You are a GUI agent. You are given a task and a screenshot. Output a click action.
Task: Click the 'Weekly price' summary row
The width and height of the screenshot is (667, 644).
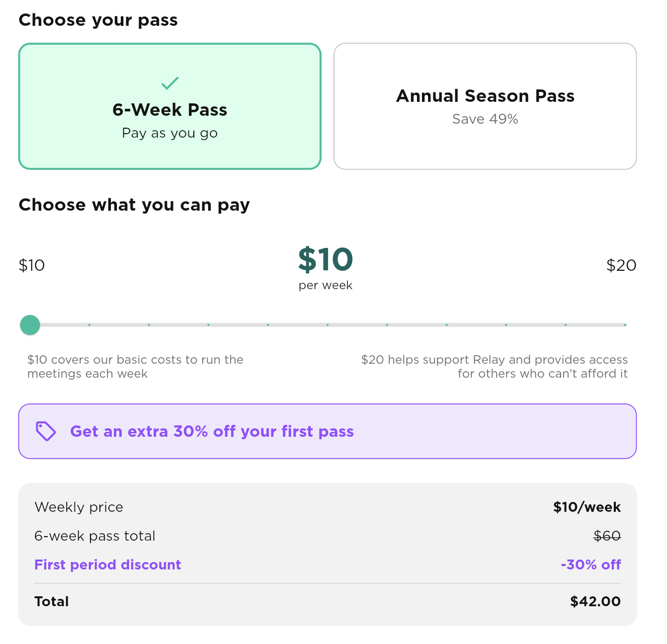(x=79, y=507)
